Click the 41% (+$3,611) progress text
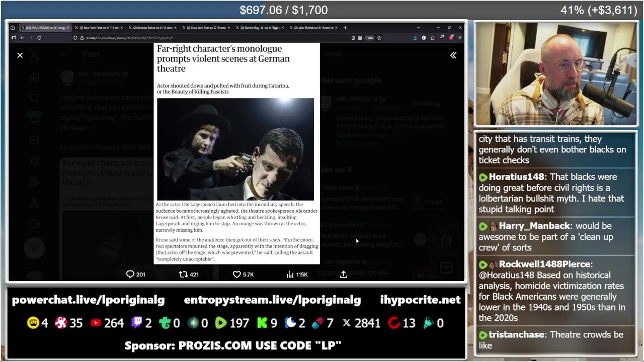 (599, 10)
